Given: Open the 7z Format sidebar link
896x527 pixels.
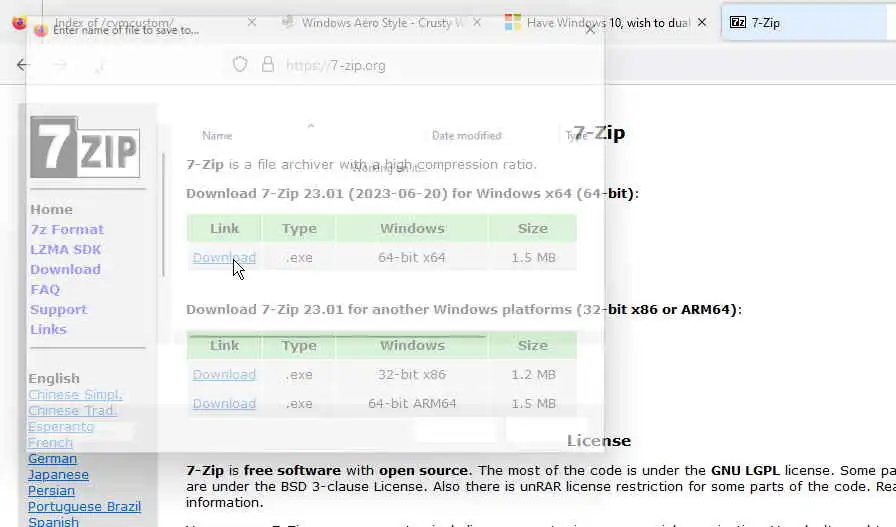Looking at the screenshot, I should [x=67, y=230].
